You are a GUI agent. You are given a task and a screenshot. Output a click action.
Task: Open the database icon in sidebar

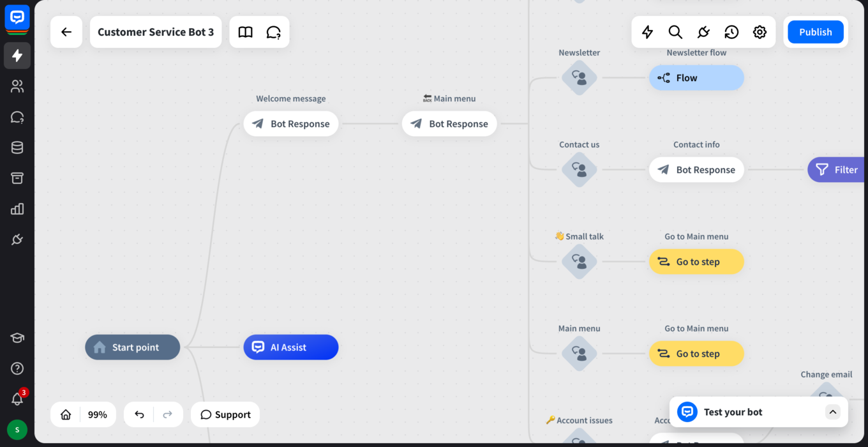pos(17,148)
